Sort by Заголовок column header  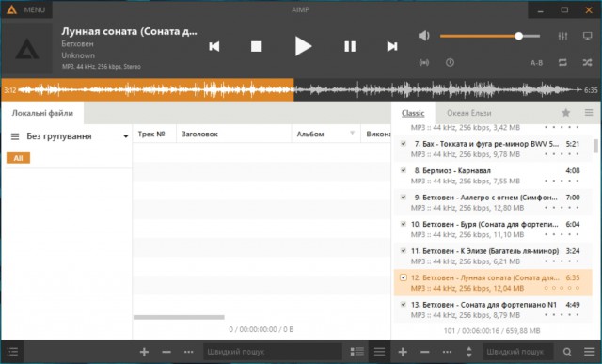click(x=234, y=134)
